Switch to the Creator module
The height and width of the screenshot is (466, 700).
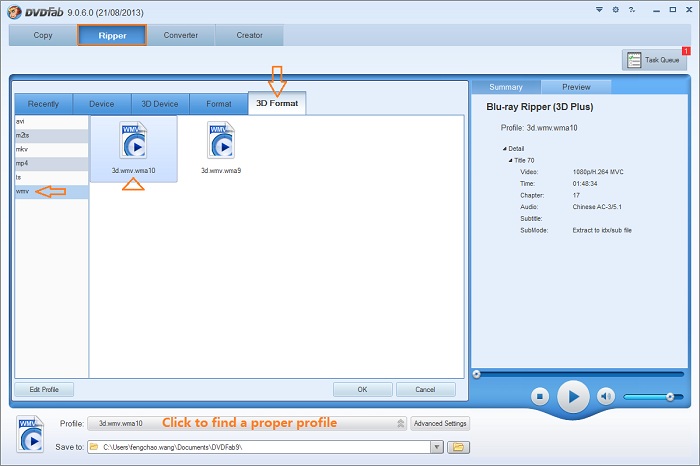(x=250, y=35)
